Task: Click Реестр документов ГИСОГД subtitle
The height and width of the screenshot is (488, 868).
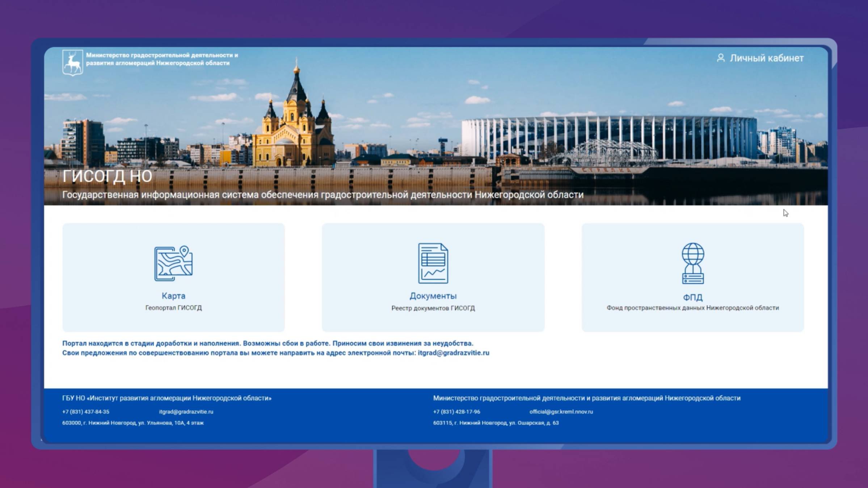Action: [x=433, y=308]
